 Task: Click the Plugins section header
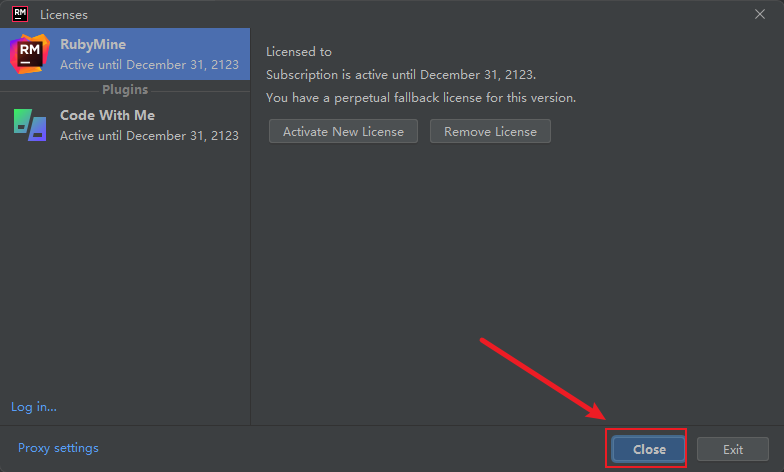[x=125, y=90]
